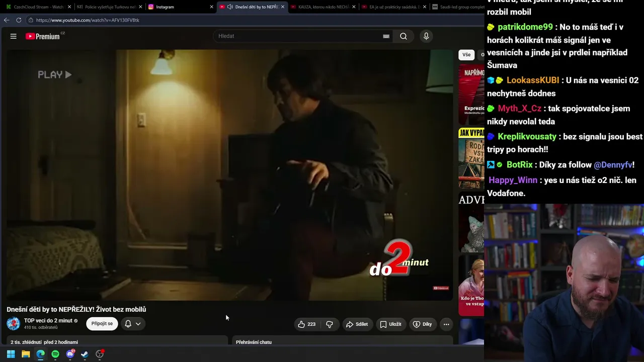Screen dimensions: 644x362
Task: Send thanks using the Díky button
Action: click(422, 324)
